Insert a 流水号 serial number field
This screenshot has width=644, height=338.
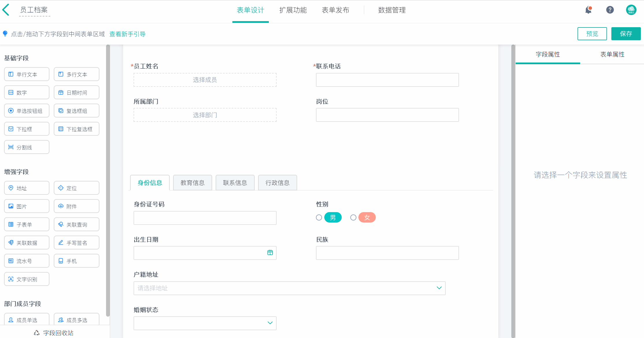tap(27, 261)
